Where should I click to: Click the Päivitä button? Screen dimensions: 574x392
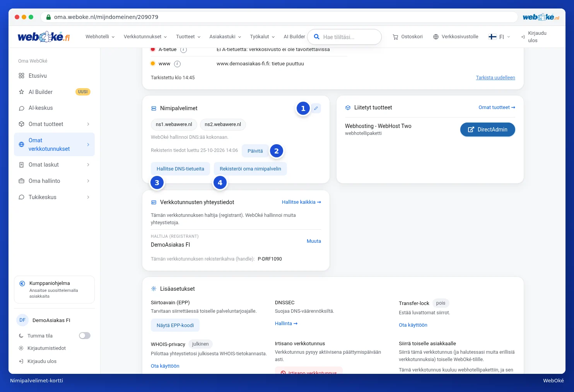pyautogui.click(x=255, y=151)
